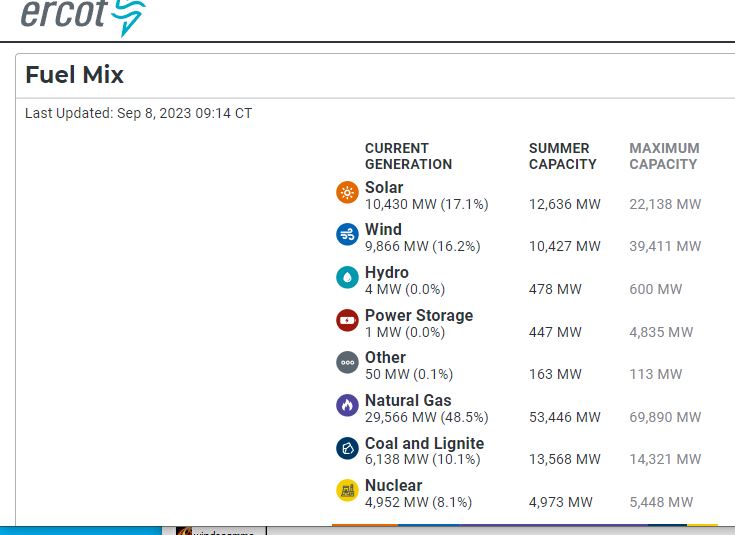Click the orange Solar segment in bottom bar
The height and width of the screenshot is (535, 735).
click(x=364, y=524)
